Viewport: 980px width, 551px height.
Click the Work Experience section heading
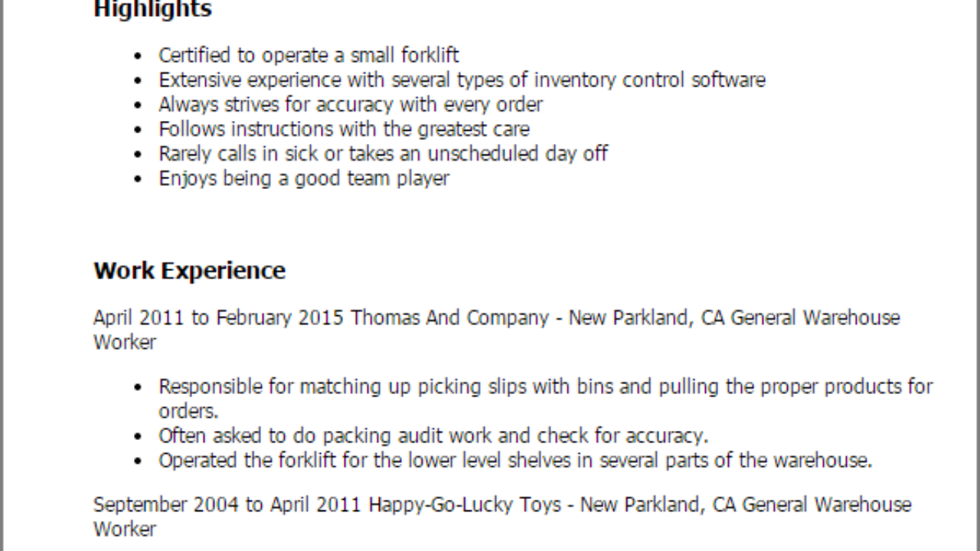pos(189,271)
